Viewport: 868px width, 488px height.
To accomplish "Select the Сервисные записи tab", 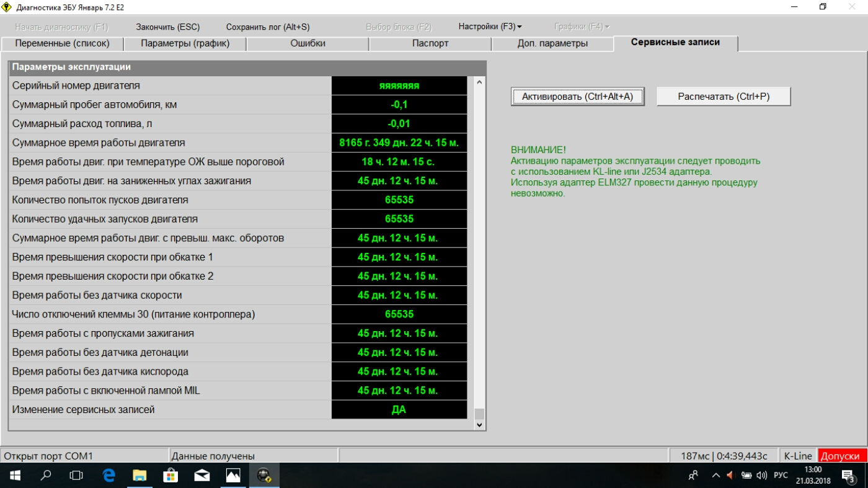I will pos(675,42).
